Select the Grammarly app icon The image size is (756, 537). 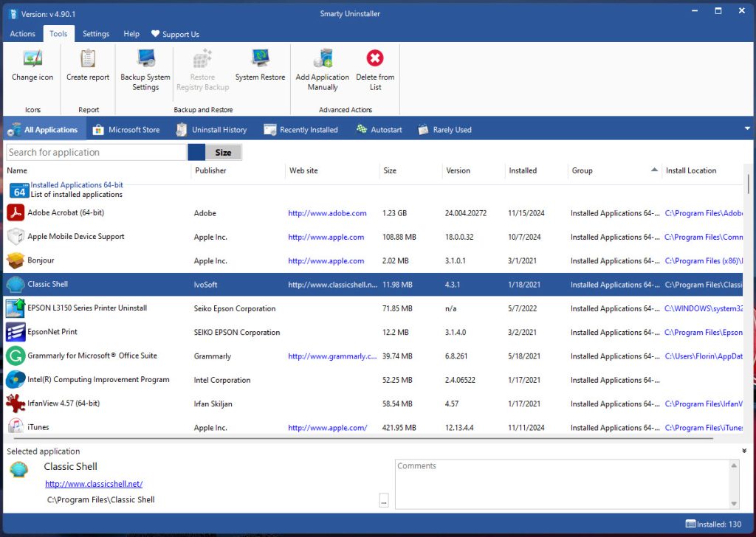click(16, 356)
